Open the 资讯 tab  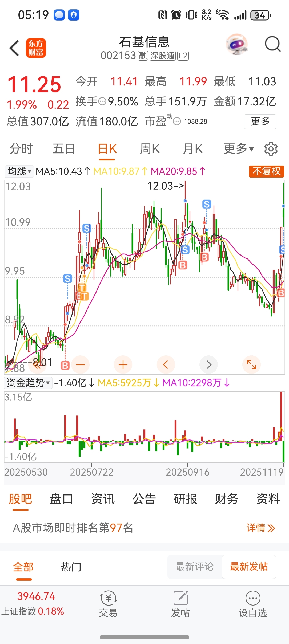[103, 499]
